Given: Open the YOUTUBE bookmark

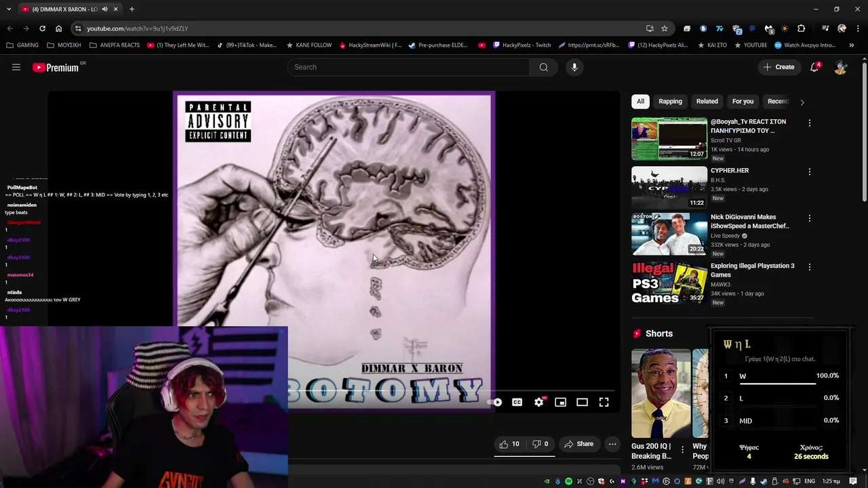Looking at the screenshot, I should pyautogui.click(x=750, y=45).
